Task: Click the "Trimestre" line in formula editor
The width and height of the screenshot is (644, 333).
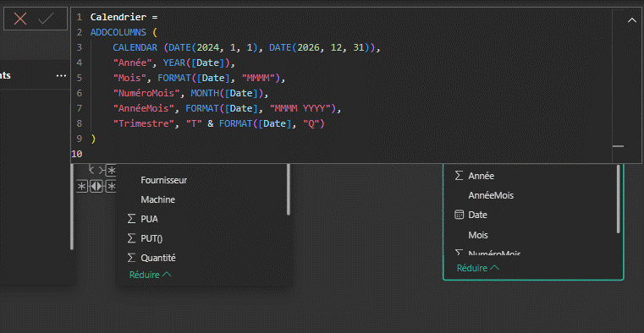Action: click(219, 123)
